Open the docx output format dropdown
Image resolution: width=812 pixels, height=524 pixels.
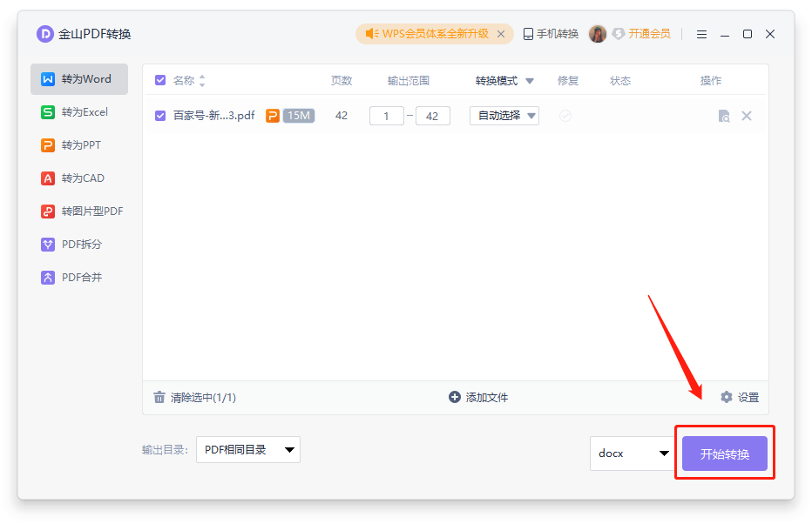633,453
